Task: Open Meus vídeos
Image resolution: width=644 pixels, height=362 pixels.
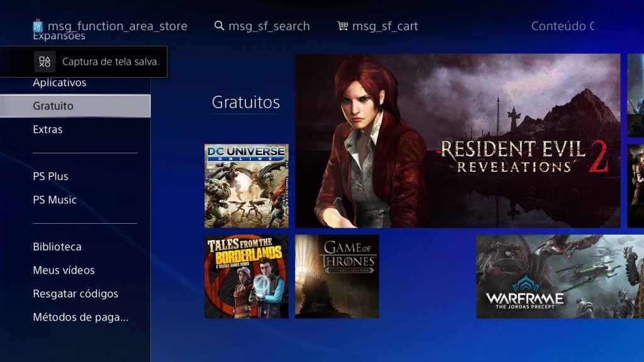Action: [x=64, y=270]
